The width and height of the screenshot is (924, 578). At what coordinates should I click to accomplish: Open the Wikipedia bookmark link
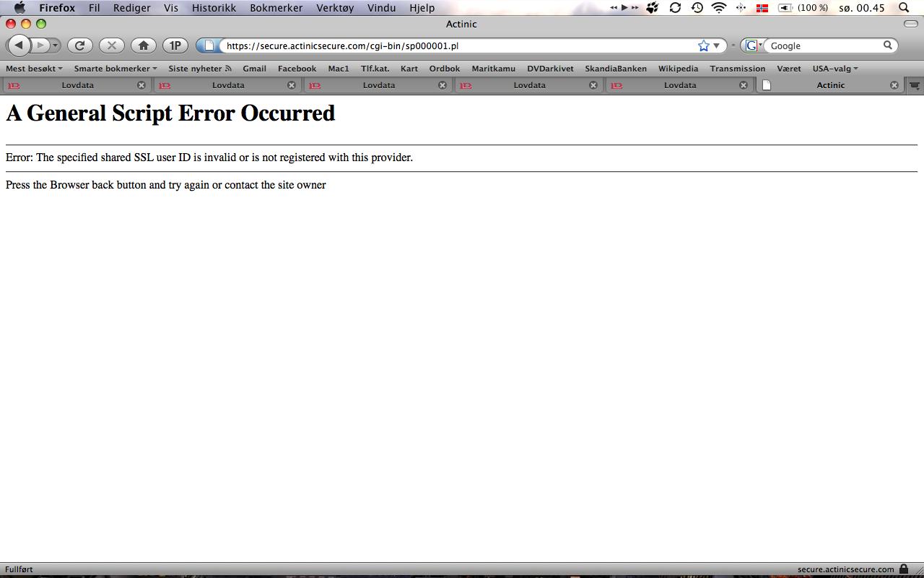(678, 69)
